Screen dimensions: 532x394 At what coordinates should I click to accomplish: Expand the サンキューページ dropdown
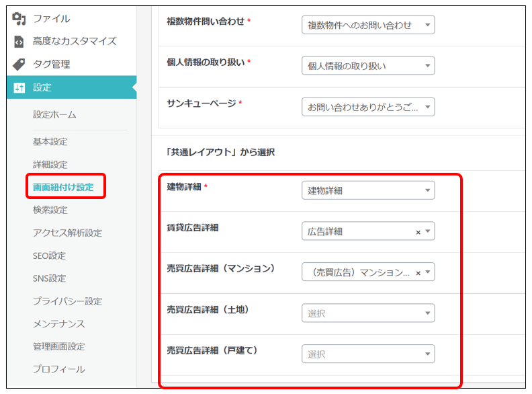pos(367,107)
